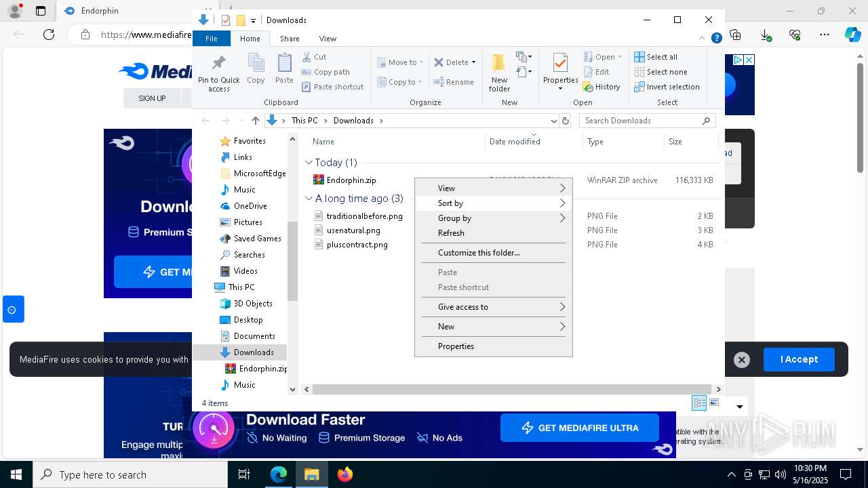Select traditionalbefore.png file

[364, 216]
